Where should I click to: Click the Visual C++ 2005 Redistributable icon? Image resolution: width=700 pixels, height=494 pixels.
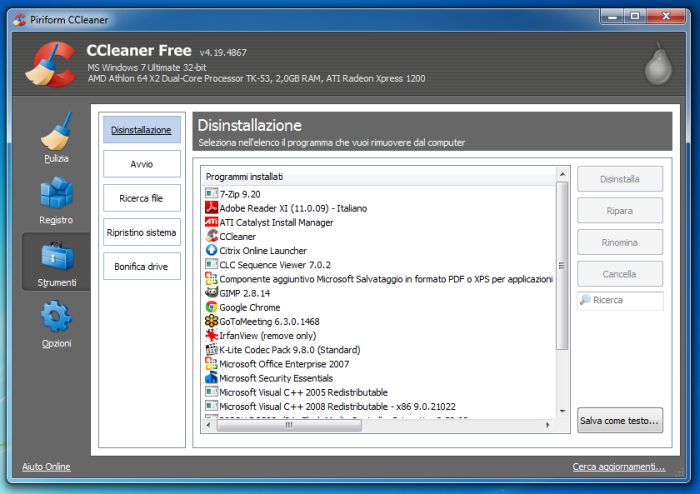[211, 392]
